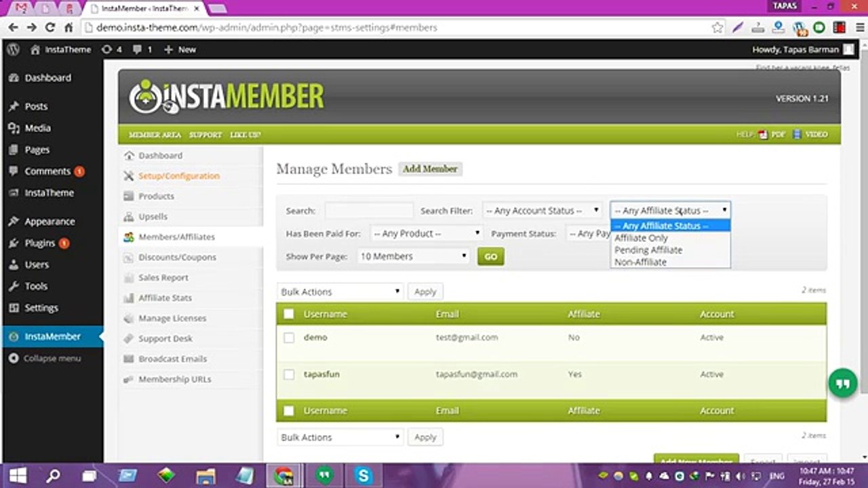Open the VIDEO help icon
The image size is (868, 488).
[797, 134]
